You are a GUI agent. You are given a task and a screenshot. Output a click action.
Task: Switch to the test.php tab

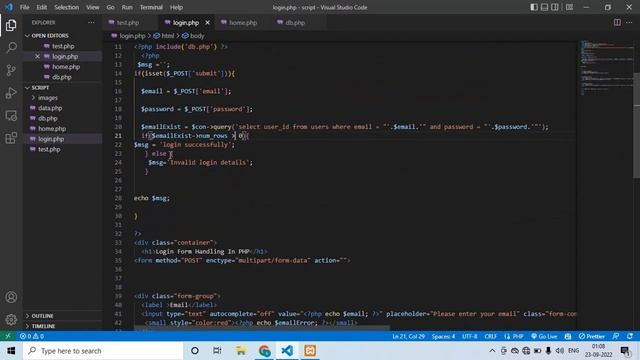coord(128,23)
